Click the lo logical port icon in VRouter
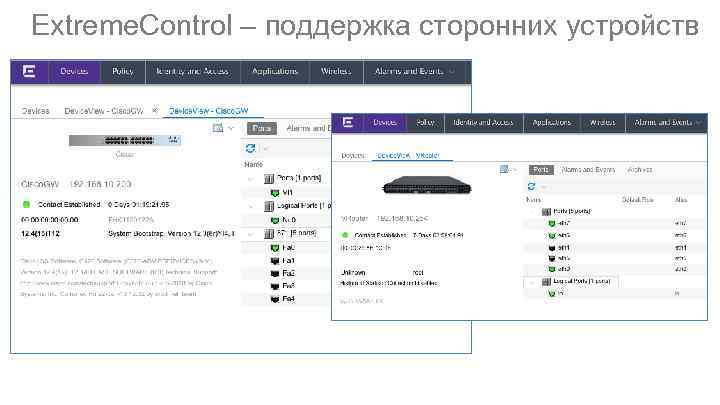This screenshot has height=405, width=720. point(552,293)
